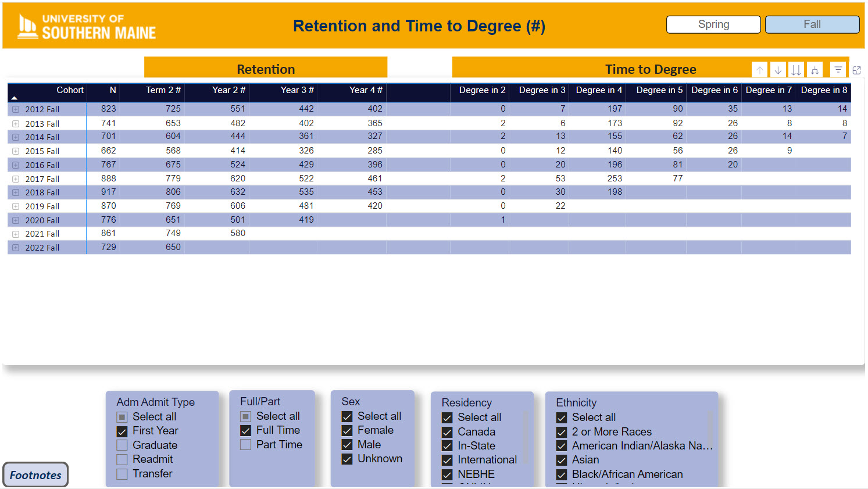This screenshot has width=868, height=489.
Task: Uncheck the Female checkbox under Sex
Action: pyautogui.click(x=347, y=430)
